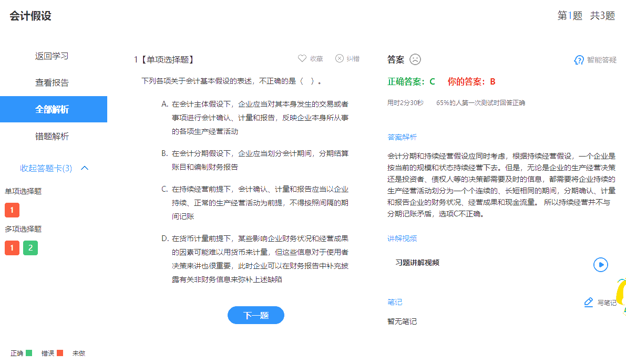The width and height of the screenshot is (626, 364).
Task: Click the sad face icon beside 答案
Action: tap(415, 59)
